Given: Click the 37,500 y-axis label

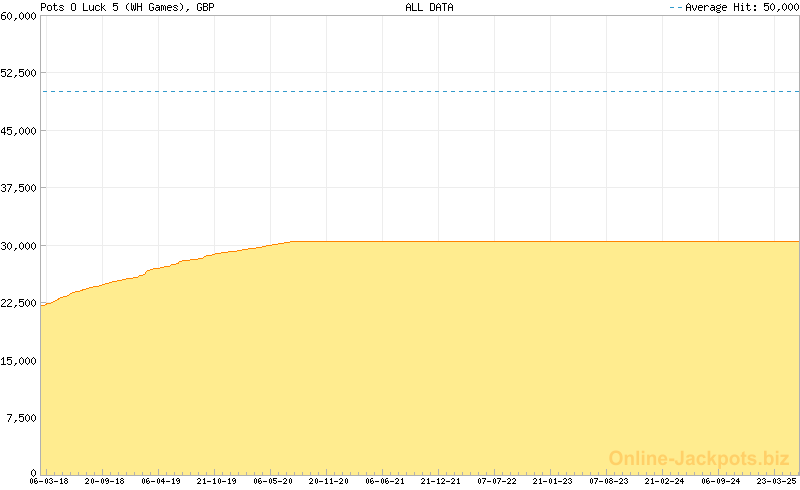Looking at the screenshot, I should tap(19, 188).
